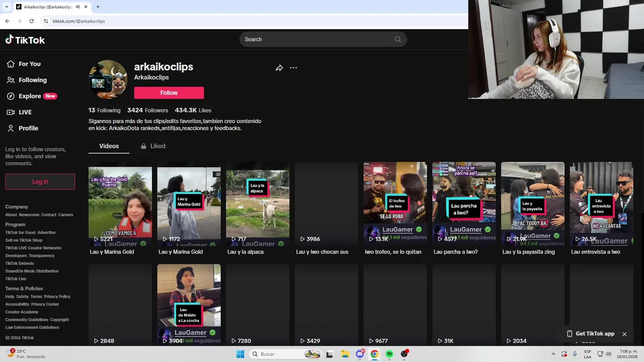
Task: Click the browser back arrow
Action: (7, 21)
